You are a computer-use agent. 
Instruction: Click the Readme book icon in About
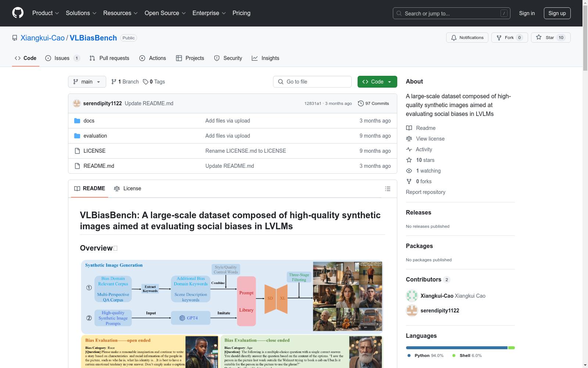click(x=409, y=128)
